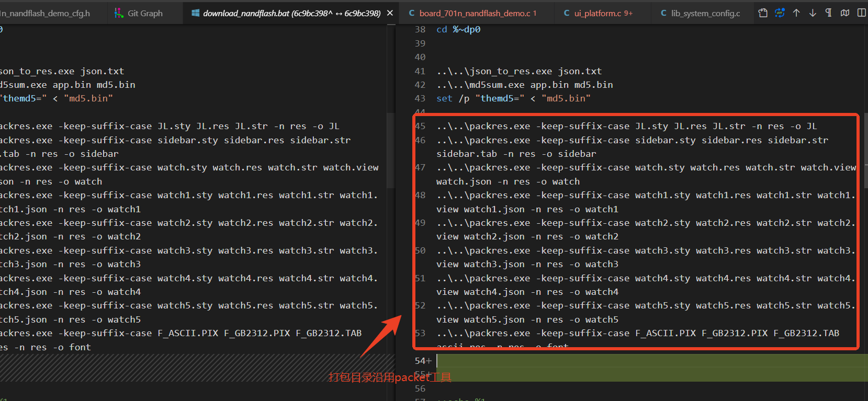Viewport: 868px width, 401px height.
Task: Click line number 43 in the gutter
Action: (x=420, y=98)
